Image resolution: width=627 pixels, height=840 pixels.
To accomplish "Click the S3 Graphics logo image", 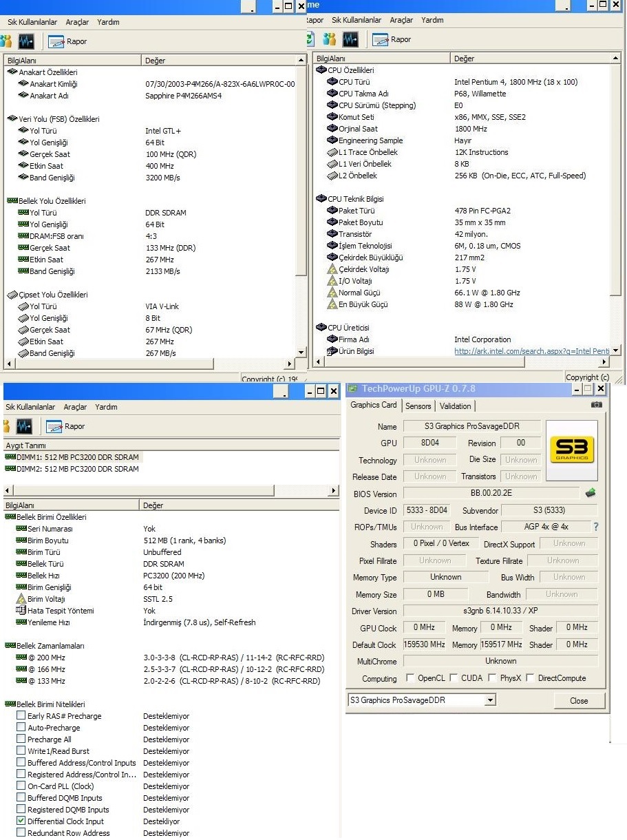I will point(572,451).
